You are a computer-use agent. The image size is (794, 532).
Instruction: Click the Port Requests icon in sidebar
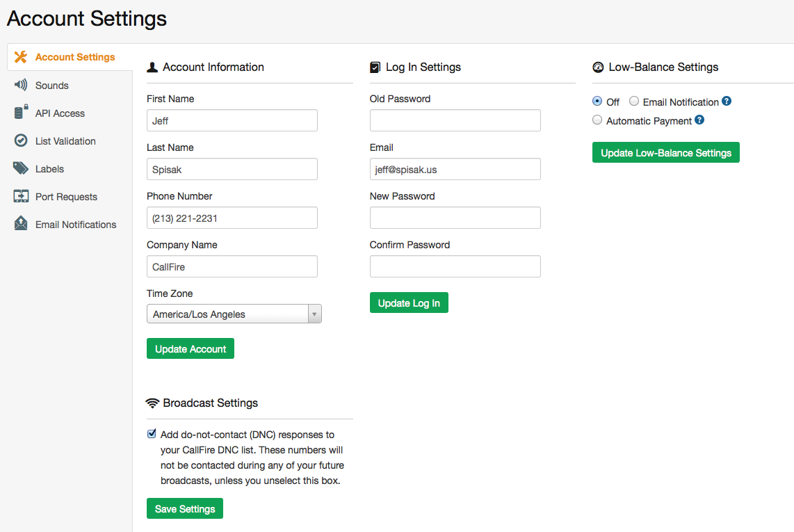point(21,196)
